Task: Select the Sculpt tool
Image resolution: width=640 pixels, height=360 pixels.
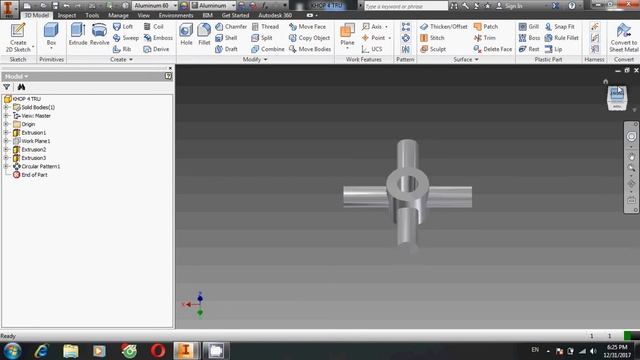Action: coord(433,49)
